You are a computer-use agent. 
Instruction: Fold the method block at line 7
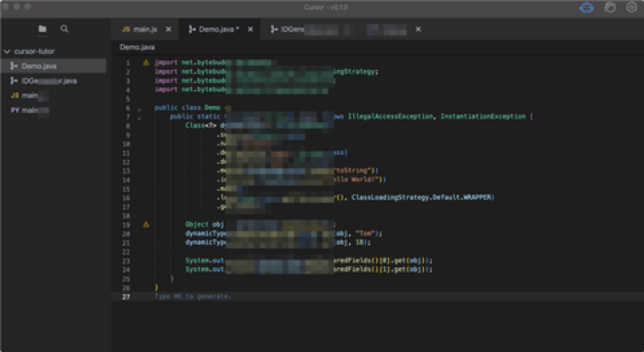139,119
